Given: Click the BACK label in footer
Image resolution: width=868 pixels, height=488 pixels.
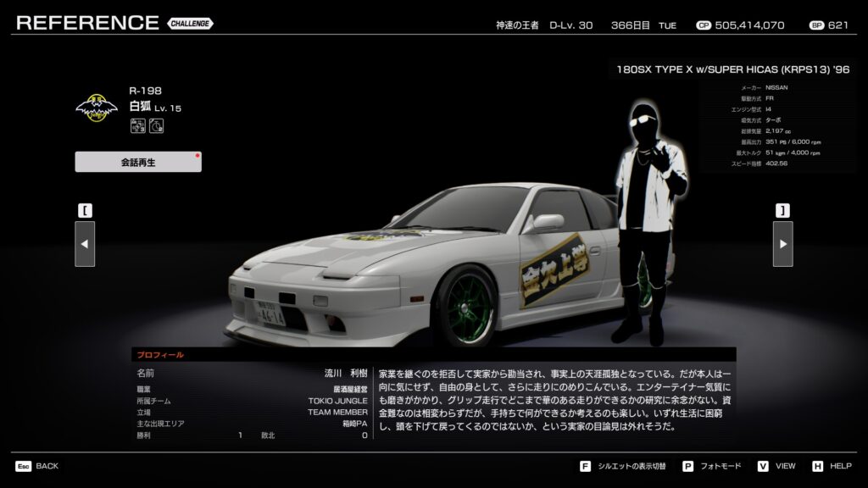Looking at the screenshot, I should [47, 466].
